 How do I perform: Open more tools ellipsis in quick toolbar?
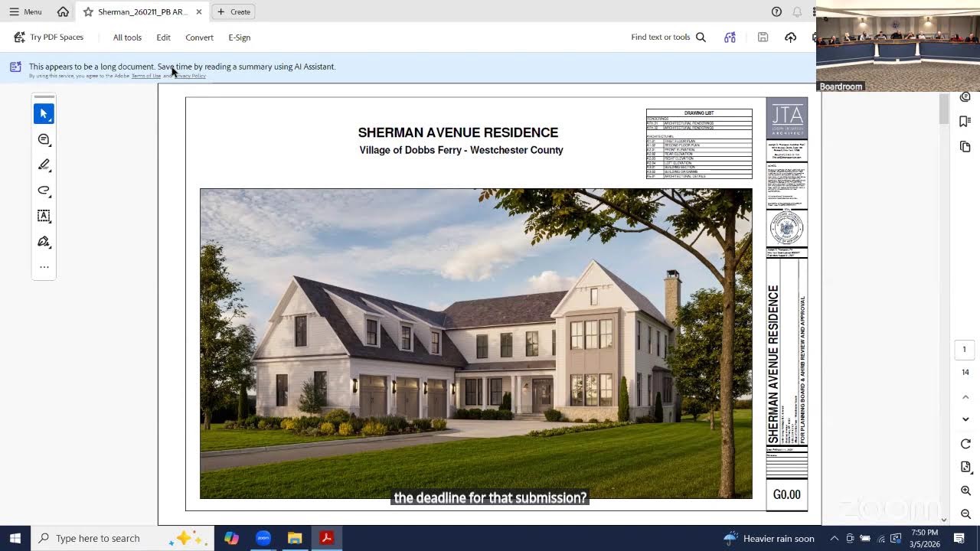[44, 267]
